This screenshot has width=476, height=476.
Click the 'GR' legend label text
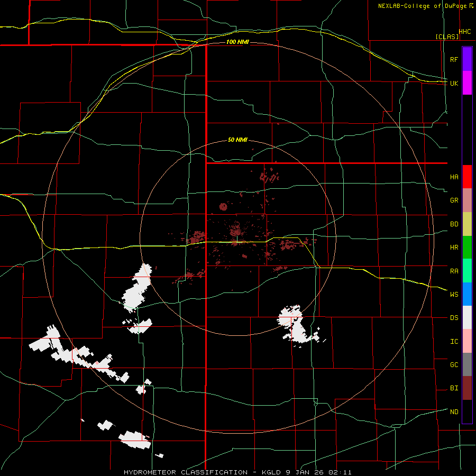[x=454, y=200]
